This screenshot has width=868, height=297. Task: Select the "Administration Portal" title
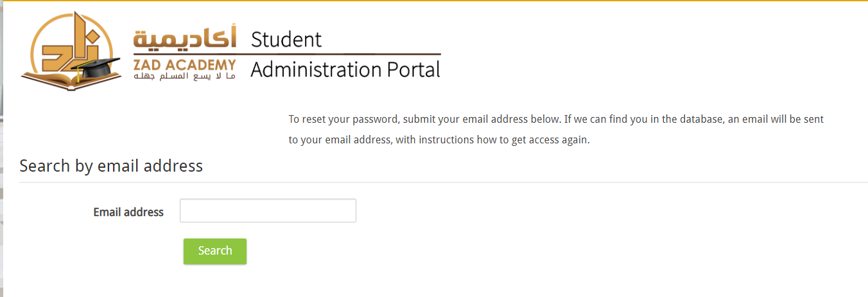pos(345,69)
